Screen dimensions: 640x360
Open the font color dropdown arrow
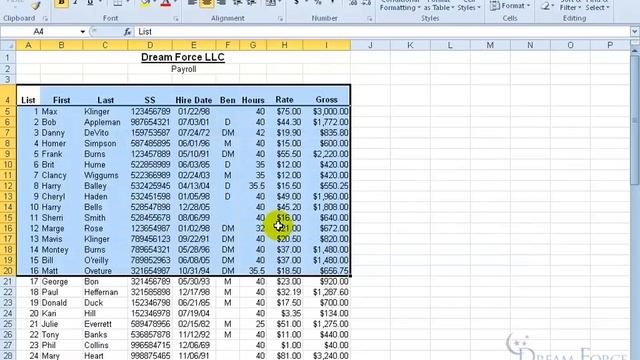pyautogui.click(x=176, y=3)
